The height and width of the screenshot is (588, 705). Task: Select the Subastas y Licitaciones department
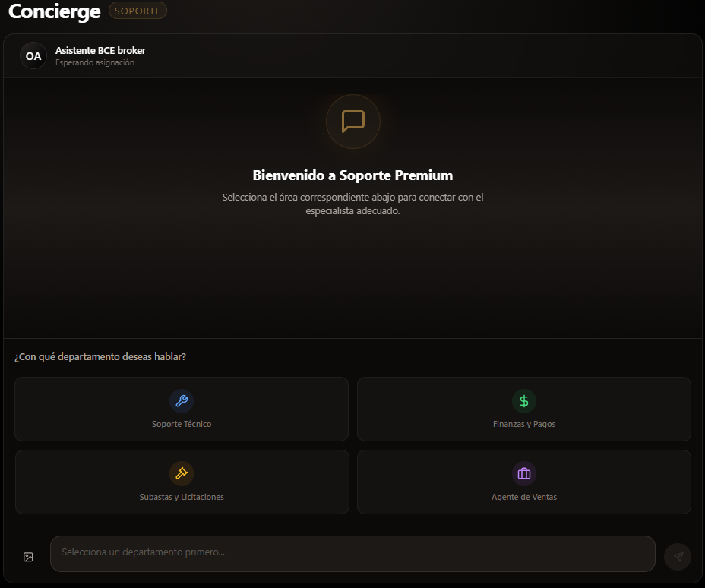point(182,482)
